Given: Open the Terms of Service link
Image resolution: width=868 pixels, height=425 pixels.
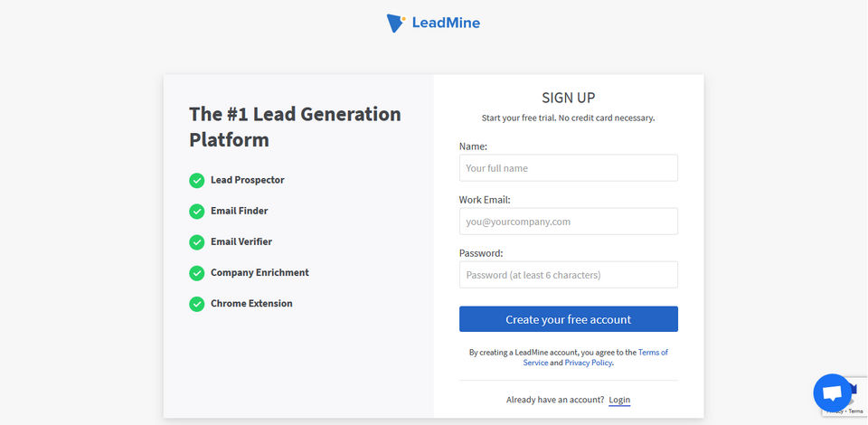Looking at the screenshot, I should click(653, 352).
